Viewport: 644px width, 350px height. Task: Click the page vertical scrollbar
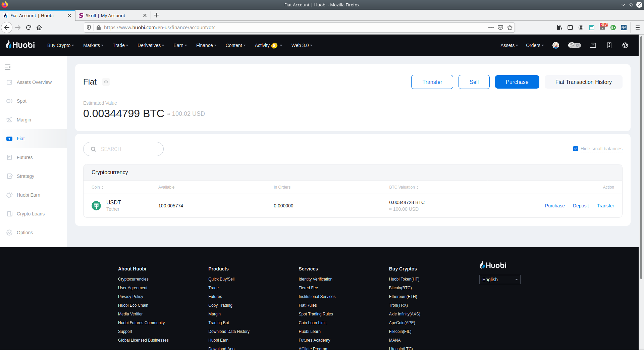[x=641, y=158]
